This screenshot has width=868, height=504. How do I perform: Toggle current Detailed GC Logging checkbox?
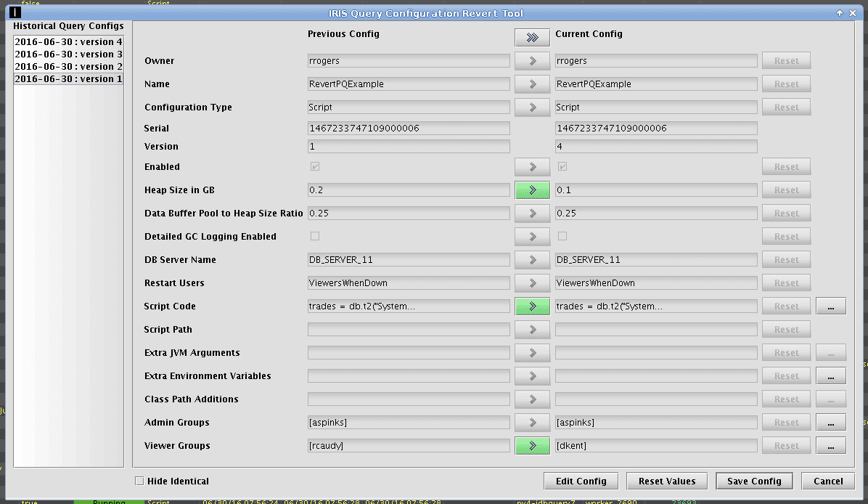click(x=562, y=237)
